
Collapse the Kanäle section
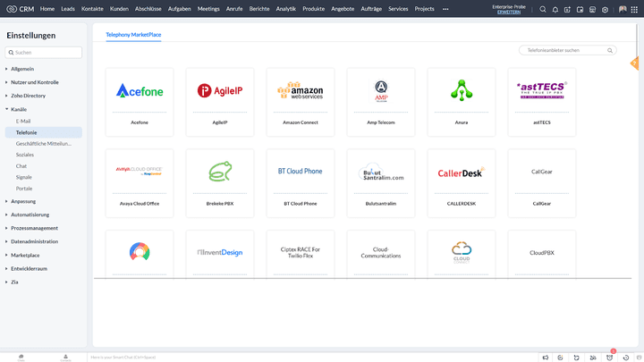19,109
